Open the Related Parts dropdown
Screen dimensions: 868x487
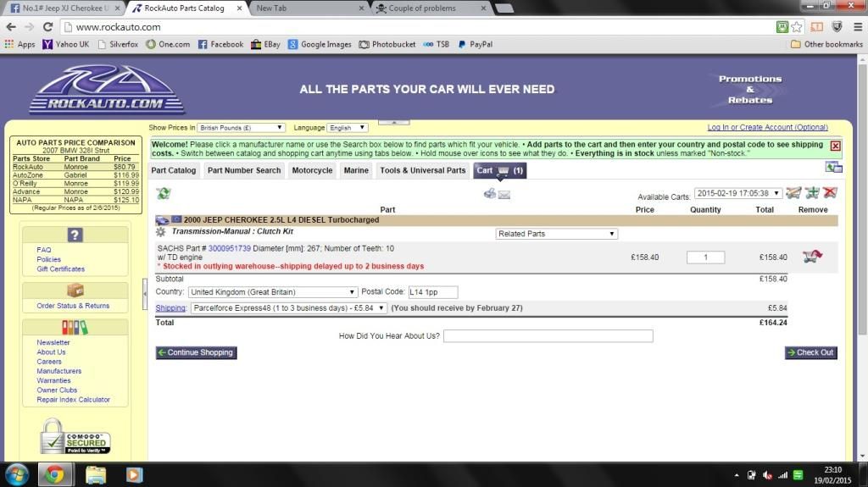[x=556, y=234]
